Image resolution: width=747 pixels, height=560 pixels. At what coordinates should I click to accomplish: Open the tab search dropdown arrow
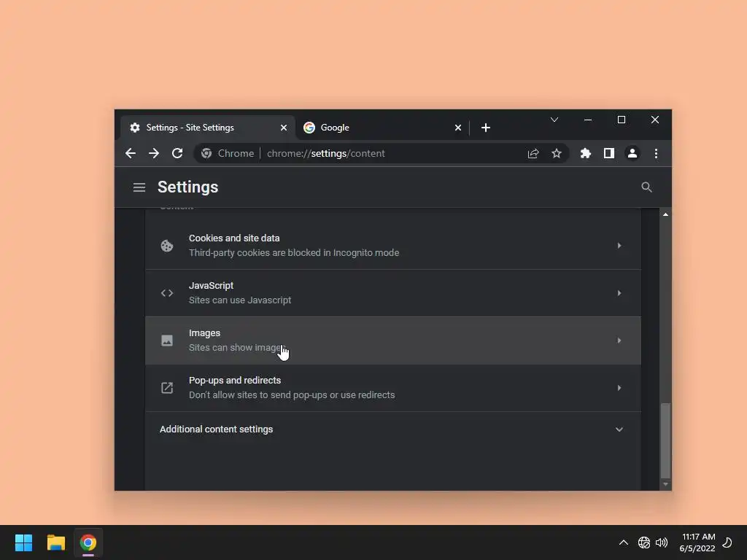[554, 120]
